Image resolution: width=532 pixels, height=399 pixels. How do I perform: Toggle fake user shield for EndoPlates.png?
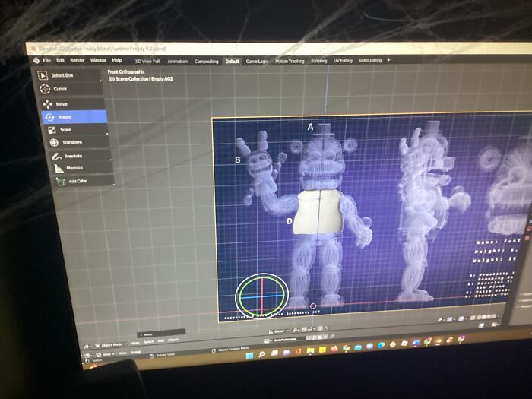(x=309, y=337)
